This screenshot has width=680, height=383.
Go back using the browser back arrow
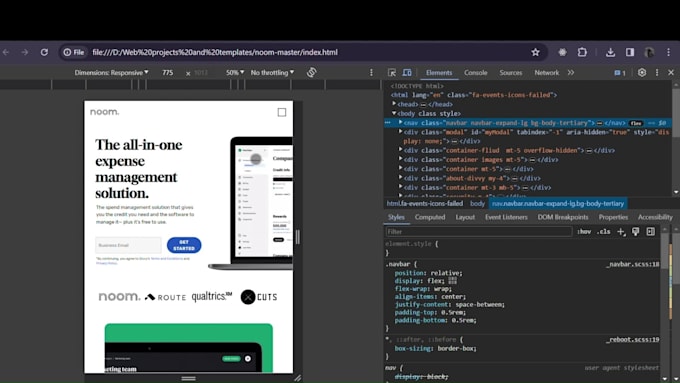click(x=6, y=52)
